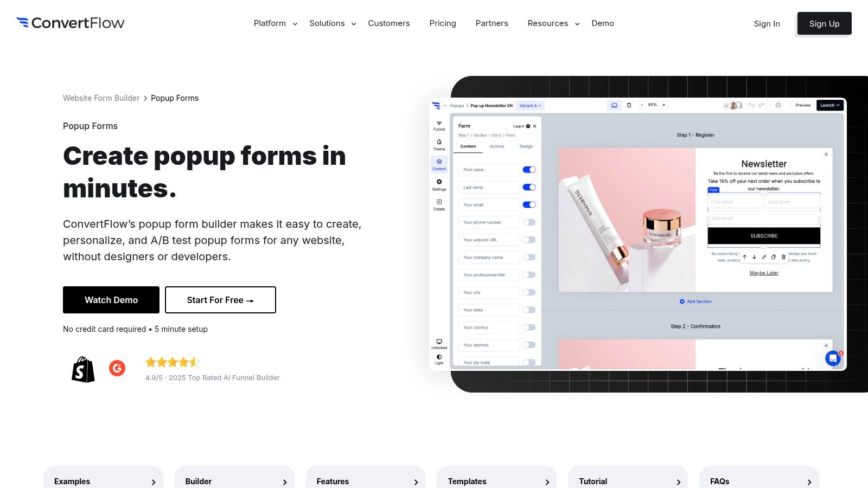Enable the Your city field switch
This screenshot has height=488, width=868.
pyautogui.click(x=529, y=292)
